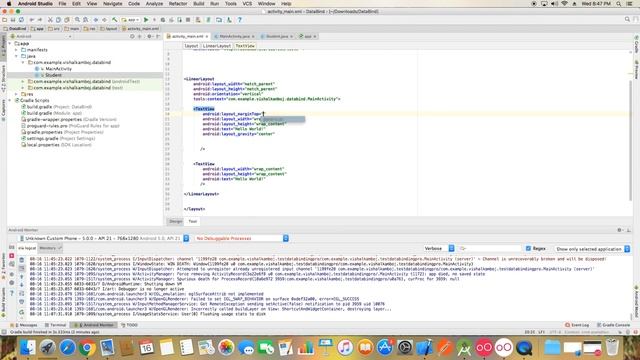Click the Save All disk icon

point(13,20)
